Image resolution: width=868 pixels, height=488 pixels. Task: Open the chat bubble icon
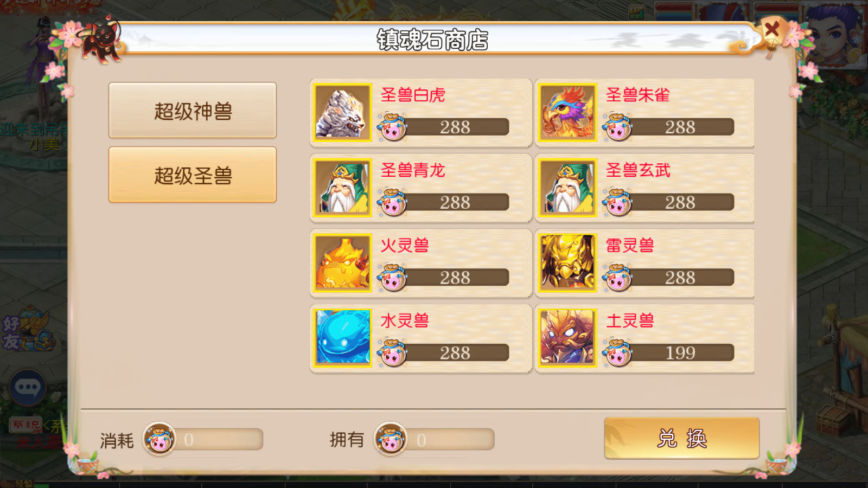[x=28, y=387]
